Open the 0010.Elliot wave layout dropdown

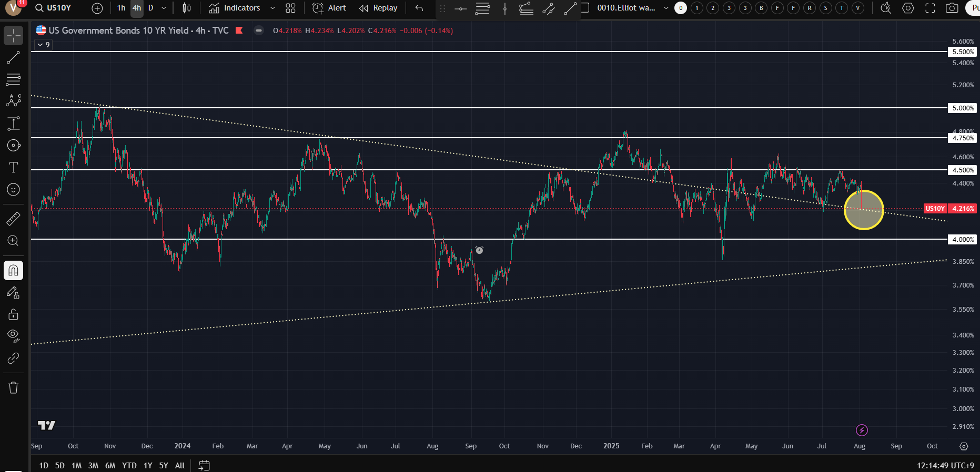pos(666,8)
